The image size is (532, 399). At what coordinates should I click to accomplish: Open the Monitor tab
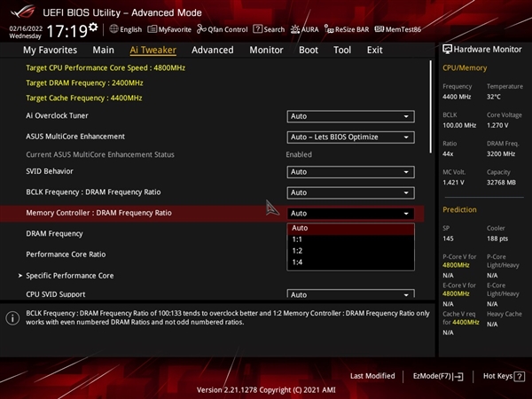(266, 50)
